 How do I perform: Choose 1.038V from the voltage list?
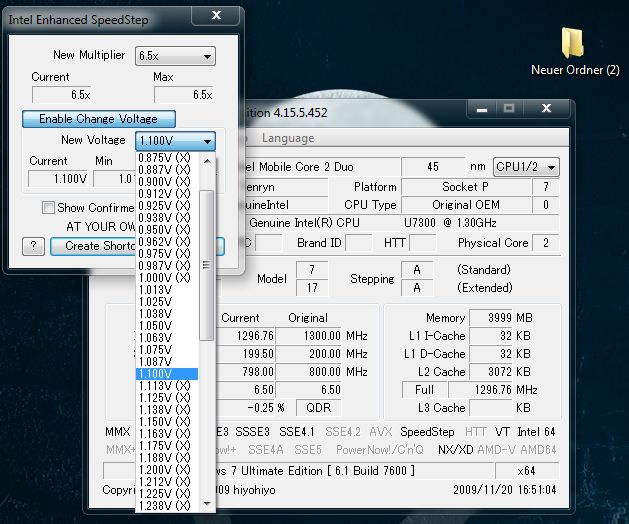(x=167, y=314)
